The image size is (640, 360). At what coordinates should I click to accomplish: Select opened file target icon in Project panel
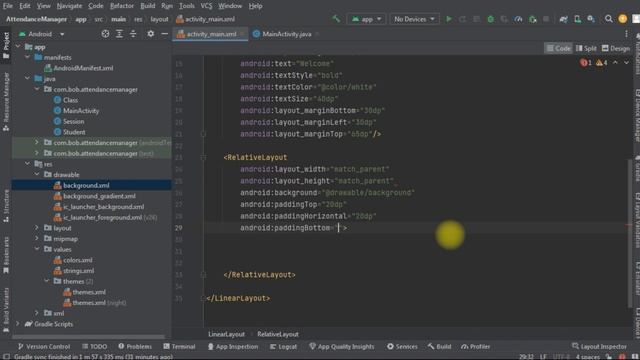tap(105, 34)
